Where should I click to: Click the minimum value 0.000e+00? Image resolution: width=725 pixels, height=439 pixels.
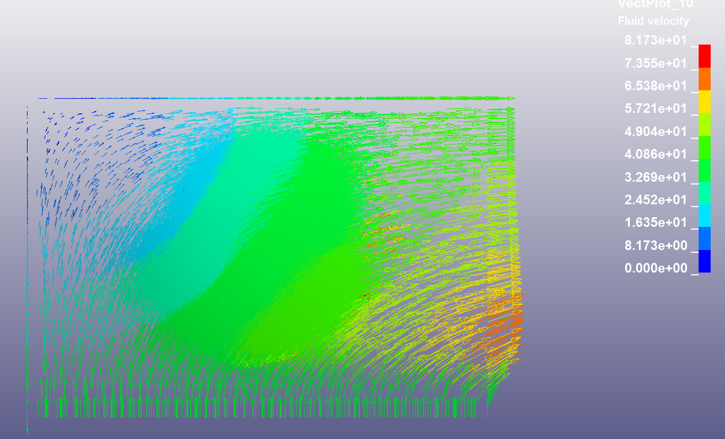(655, 268)
